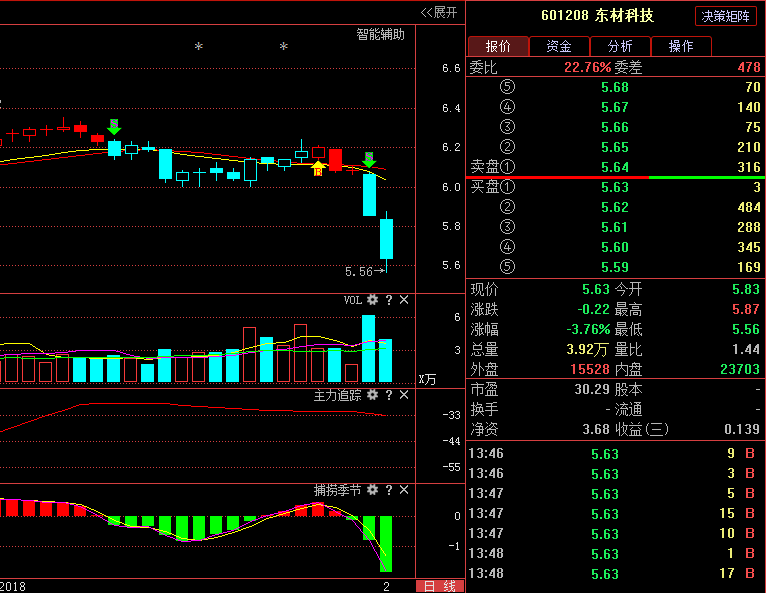The height and width of the screenshot is (593, 766).
Task: Open settings gear for 捕捞季节 indicator
Action: pyautogui.click(x=372, y=490)
